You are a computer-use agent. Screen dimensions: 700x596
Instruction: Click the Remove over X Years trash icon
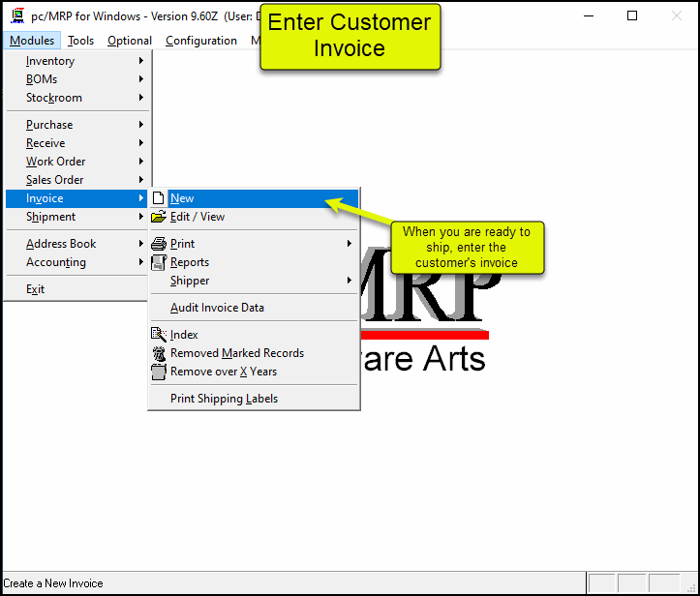[159, 372]
